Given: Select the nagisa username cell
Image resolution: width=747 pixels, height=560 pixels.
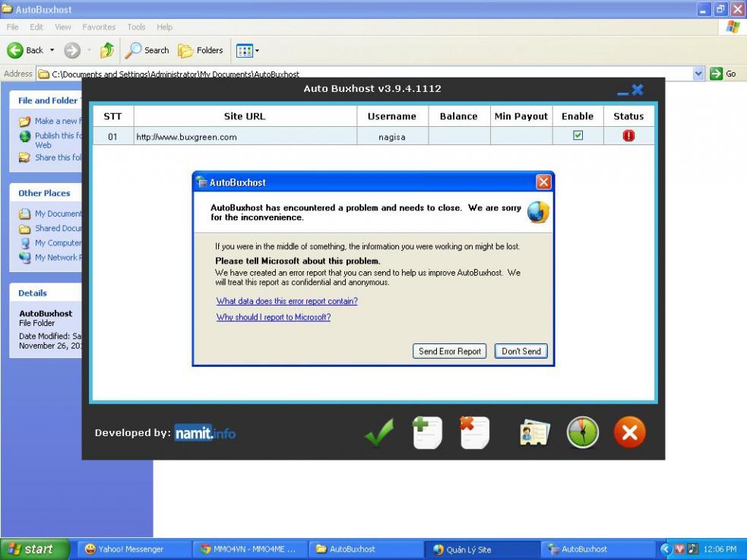Looking at the screenshot, I should tap(392, 137).
